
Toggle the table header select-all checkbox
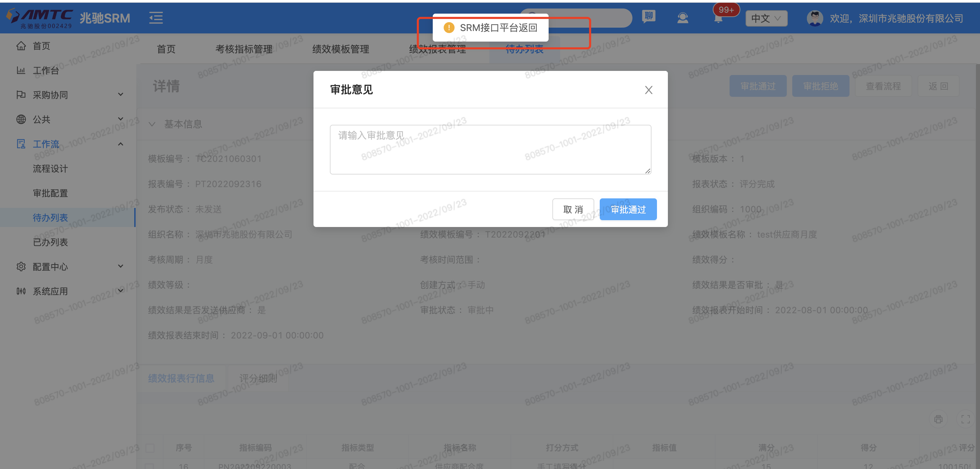pos(150,448)
